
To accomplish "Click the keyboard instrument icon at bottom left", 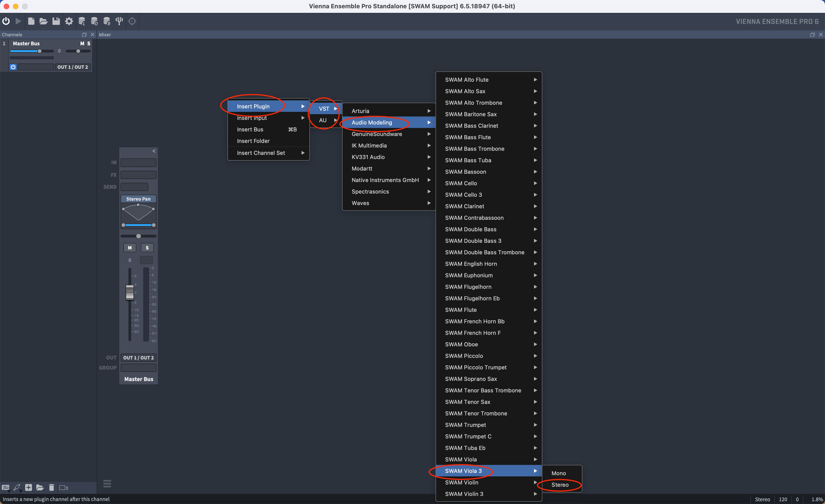I will pos(6,488).
